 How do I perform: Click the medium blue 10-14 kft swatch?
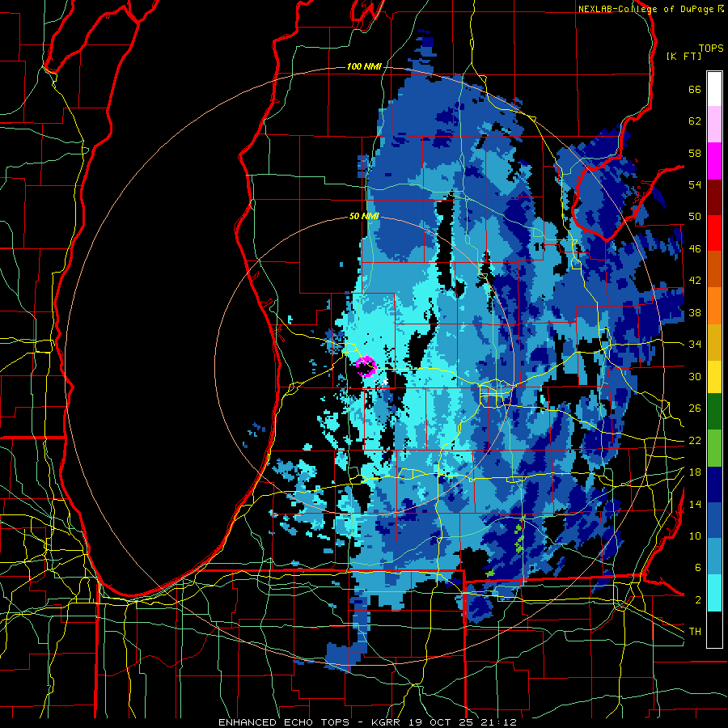[714, 520]
